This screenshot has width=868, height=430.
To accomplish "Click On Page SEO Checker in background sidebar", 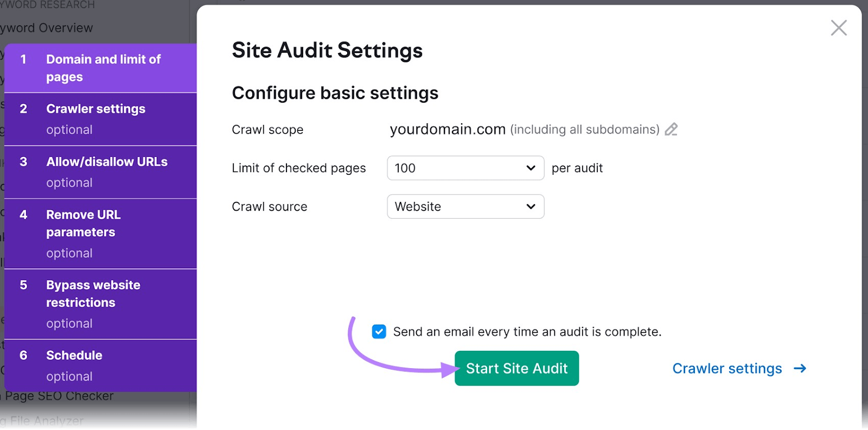I will 57,396.
